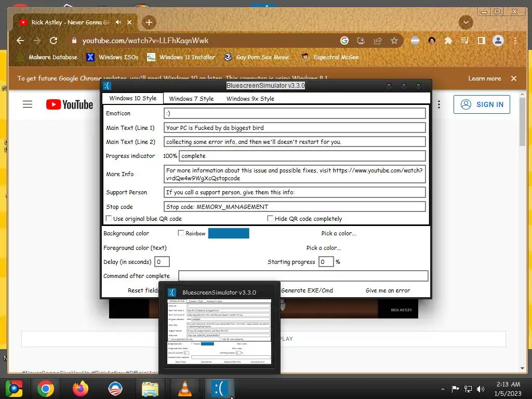
Task: Edit Delay in seconds field
Action: [162, 262]
